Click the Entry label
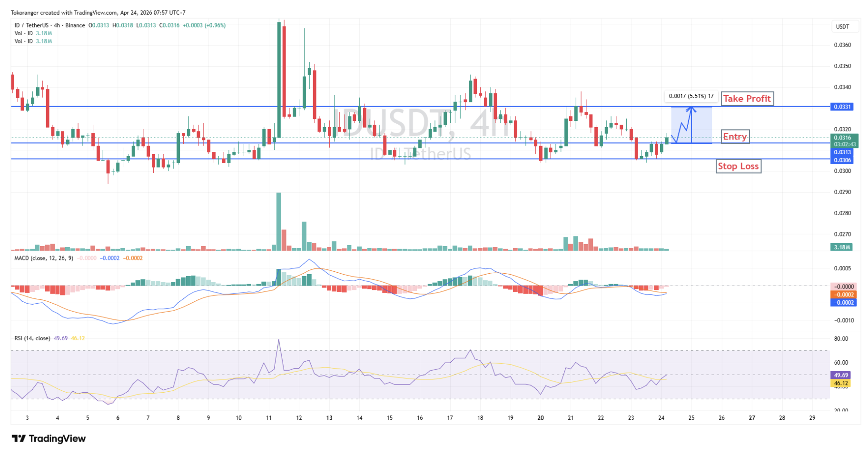The width and height of the screenshot is (868, 455). coord(734,137)
